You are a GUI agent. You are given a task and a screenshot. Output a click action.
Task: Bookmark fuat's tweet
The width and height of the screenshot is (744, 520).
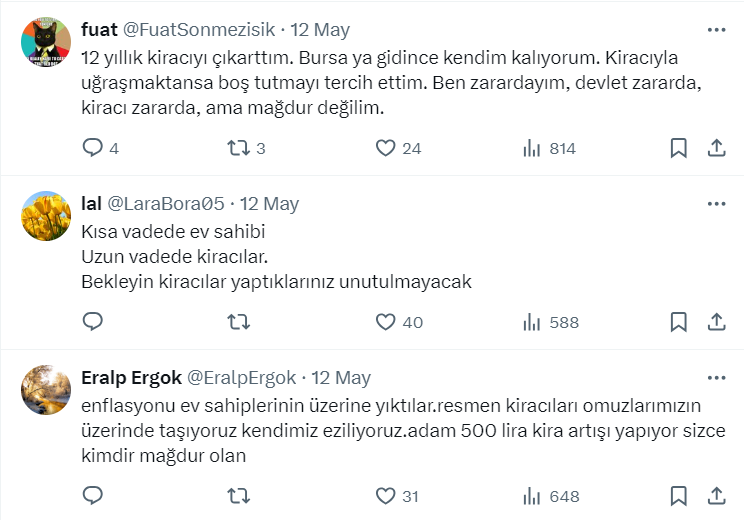(678, 148)
